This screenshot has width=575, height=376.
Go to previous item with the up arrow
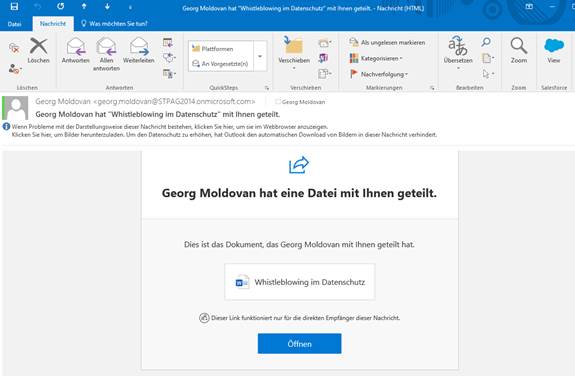point(84,6)
